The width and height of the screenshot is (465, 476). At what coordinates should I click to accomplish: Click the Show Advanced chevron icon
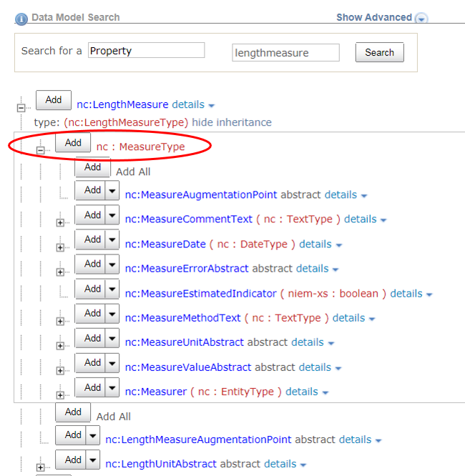(421, 18)
